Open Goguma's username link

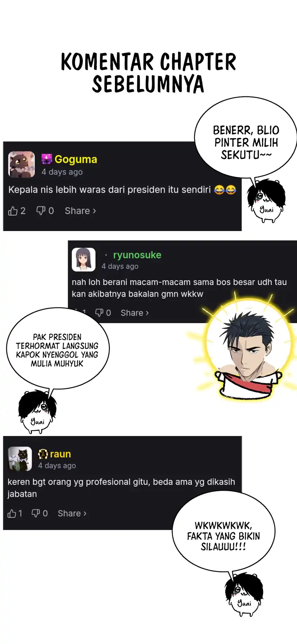[x=76, y=159]
